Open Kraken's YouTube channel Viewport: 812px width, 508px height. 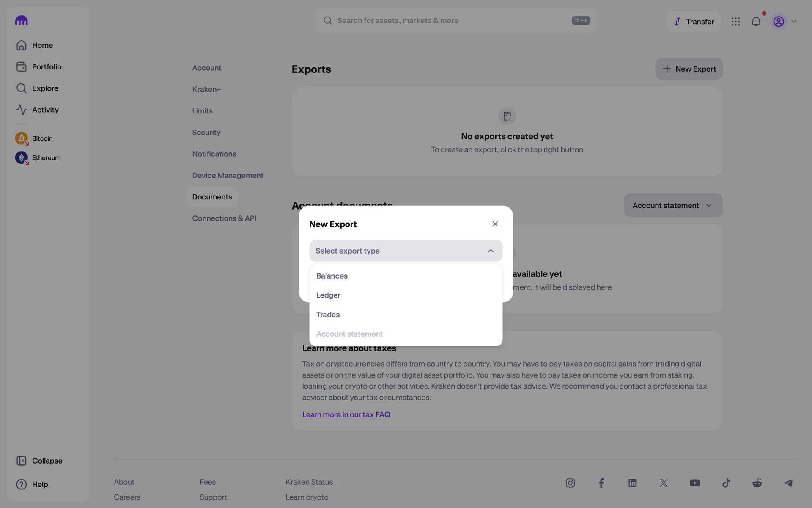(694, 483)
